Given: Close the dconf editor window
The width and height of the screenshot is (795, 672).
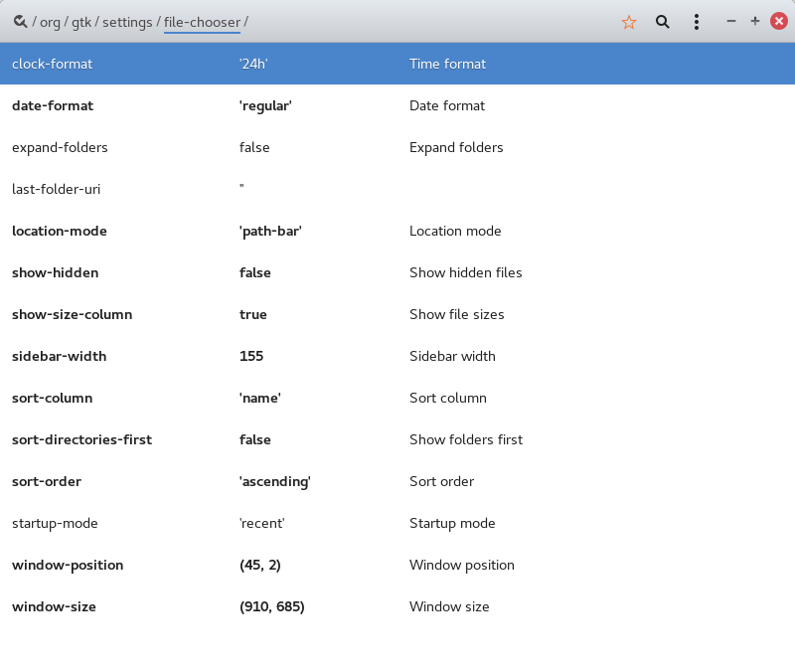Looking at the screenshot, I should pos(779,21).
